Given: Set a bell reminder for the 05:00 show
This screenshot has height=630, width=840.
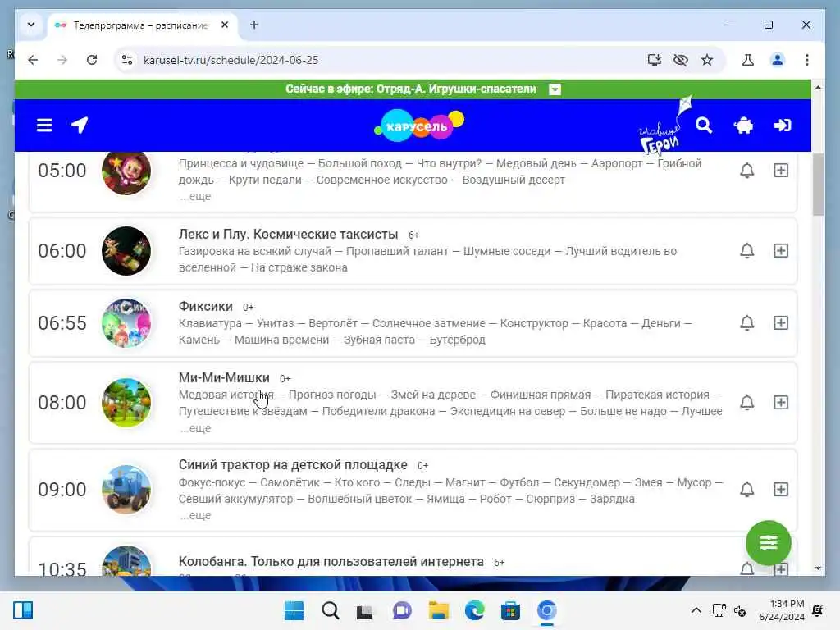Looking at the screenshot, I should (746, 171).
